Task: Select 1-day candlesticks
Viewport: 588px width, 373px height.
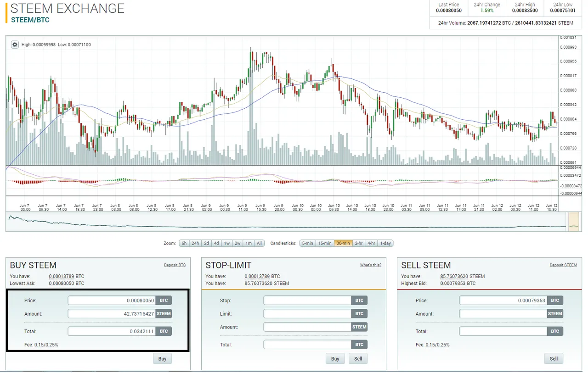Action: [385, 243]
